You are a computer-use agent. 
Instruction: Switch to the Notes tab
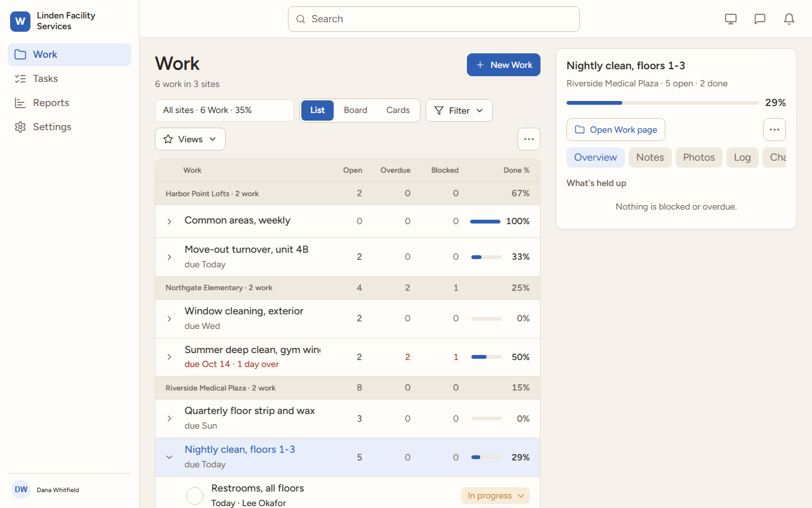[650, 157]
